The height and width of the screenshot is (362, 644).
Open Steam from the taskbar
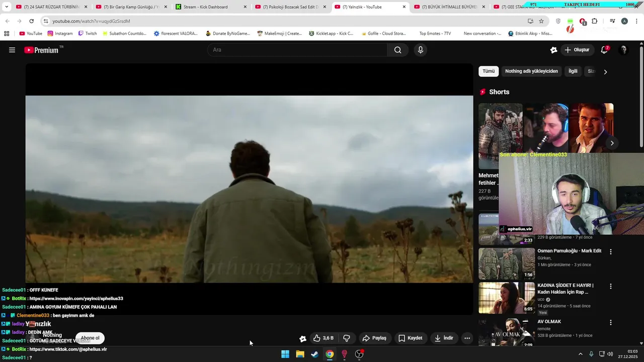[314, 354]
